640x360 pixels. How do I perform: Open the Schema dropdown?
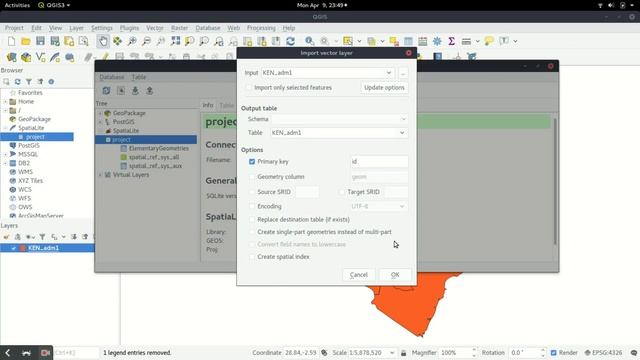tap(339, 119)
